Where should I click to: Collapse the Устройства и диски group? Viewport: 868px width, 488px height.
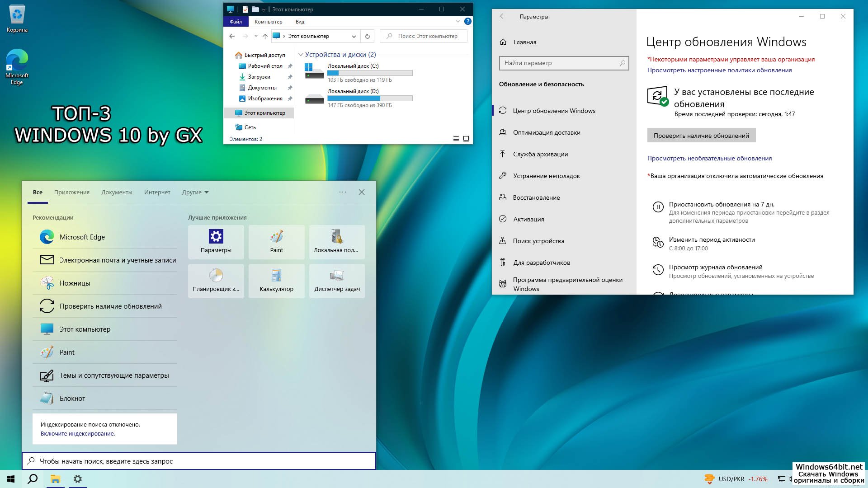click(301, 55)
